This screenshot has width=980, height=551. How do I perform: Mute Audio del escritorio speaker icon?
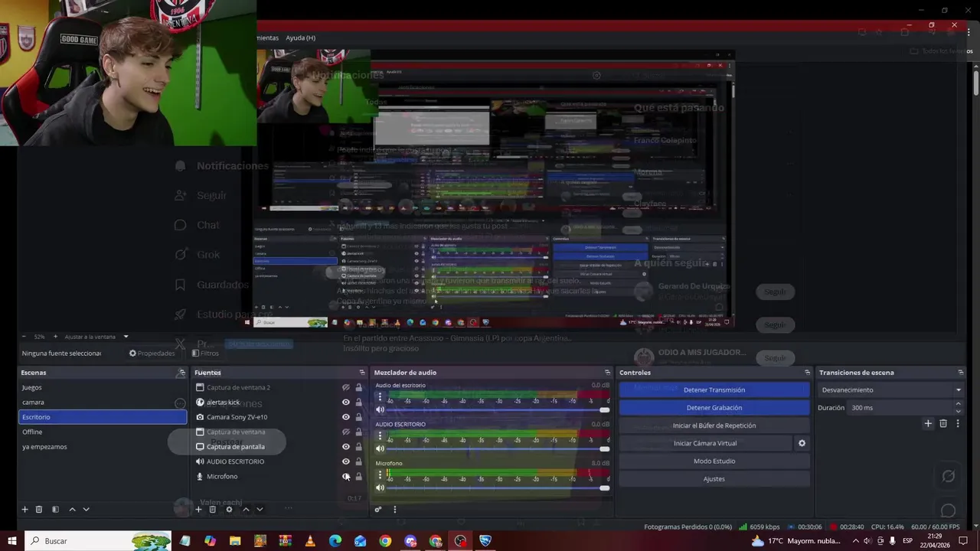(380, 410)
